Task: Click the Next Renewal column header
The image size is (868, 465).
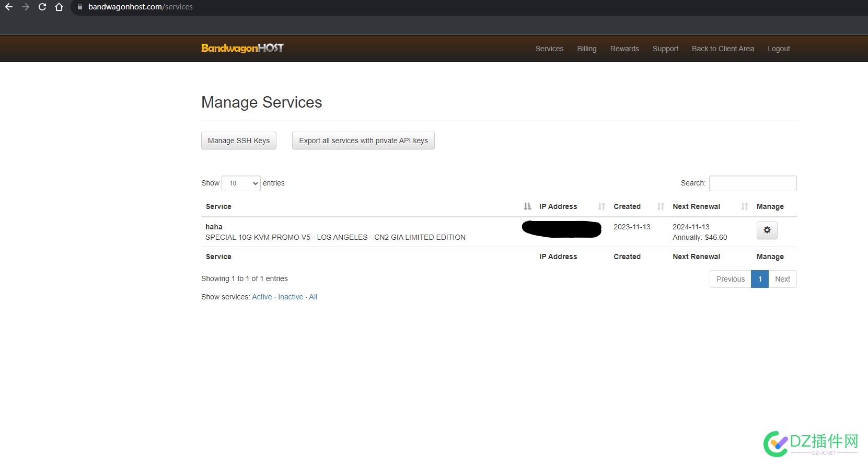Action: click(696, 206)
